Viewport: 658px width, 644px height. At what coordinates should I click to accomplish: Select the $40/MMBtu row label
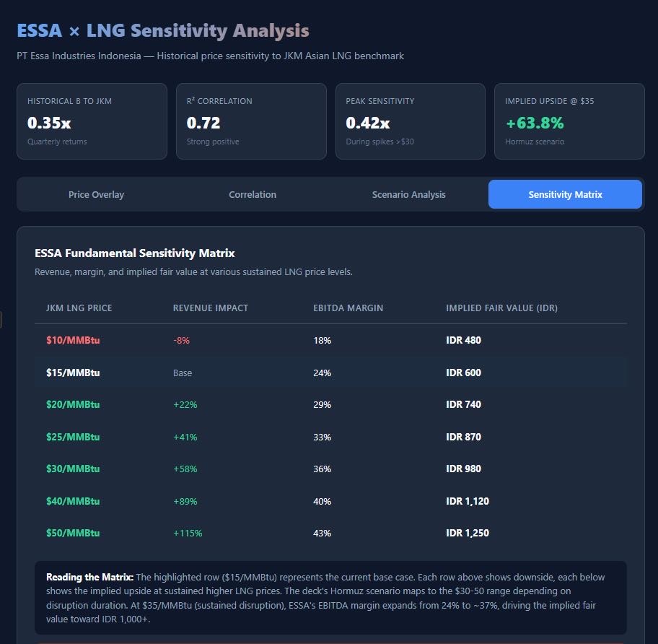coord(73,501)
